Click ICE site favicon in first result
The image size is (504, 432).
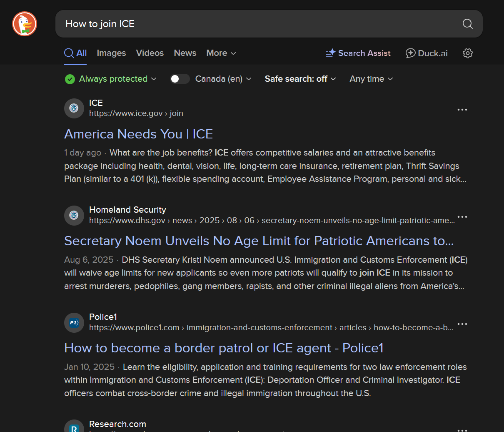pyautogui.click(x=74, y=108)
